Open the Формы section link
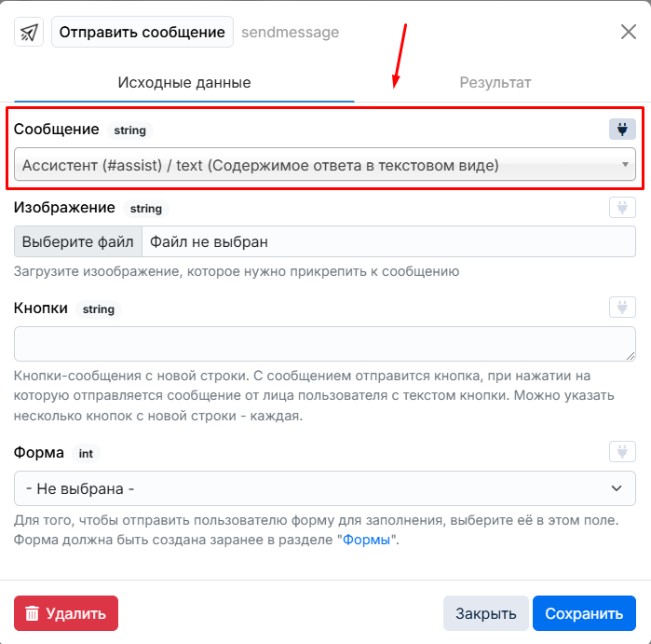Image resolution: width=651 pixels, height=644 pixels. (366, 540)
